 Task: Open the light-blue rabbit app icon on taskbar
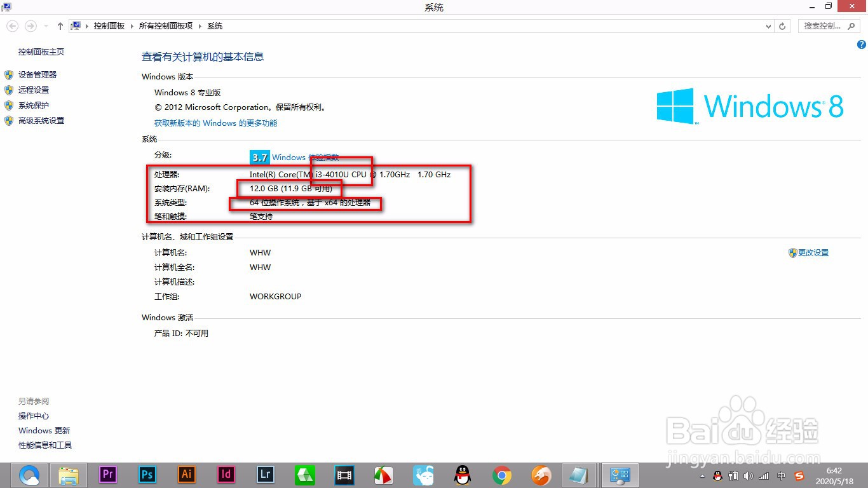(423, 475)
